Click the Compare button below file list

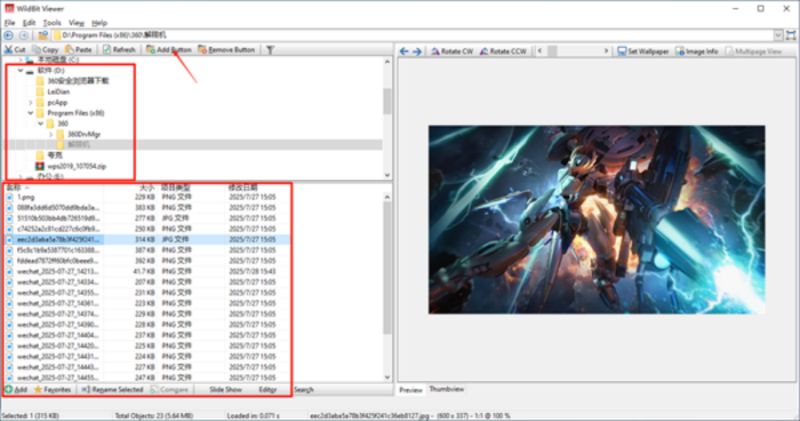point(169,389)
